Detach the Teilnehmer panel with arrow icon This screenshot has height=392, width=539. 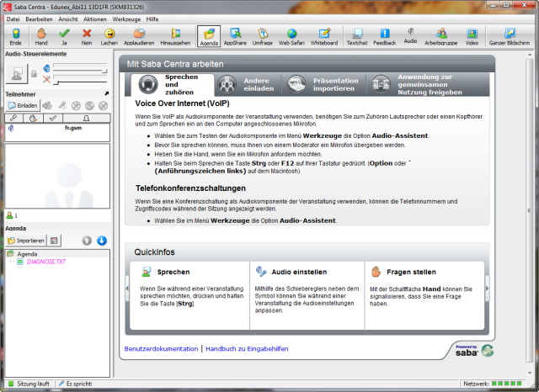tap(107, 93)
